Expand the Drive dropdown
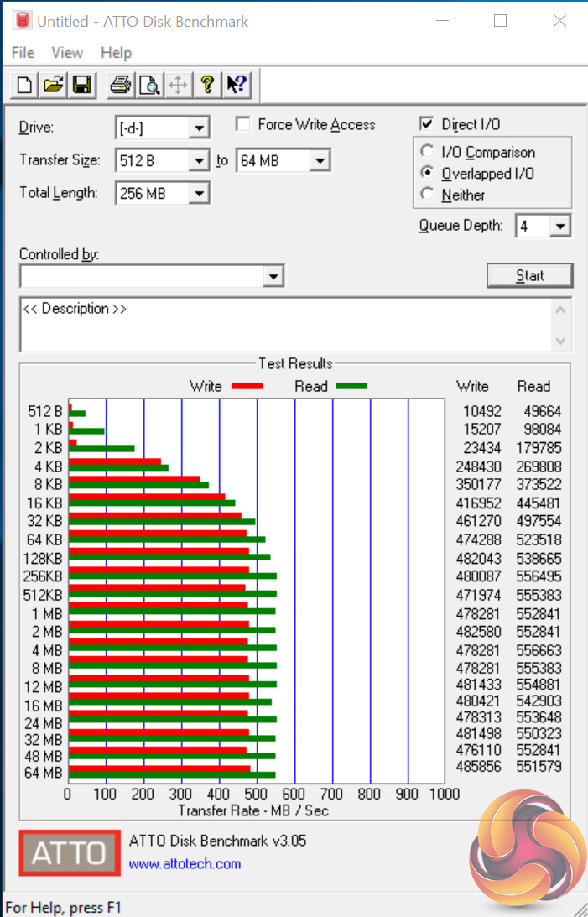 tap(200, 128)
